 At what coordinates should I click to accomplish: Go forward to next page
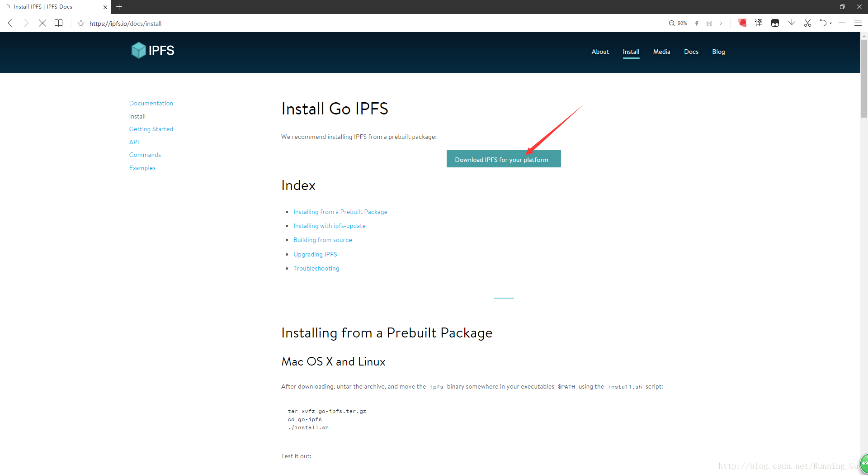[26, 23]
